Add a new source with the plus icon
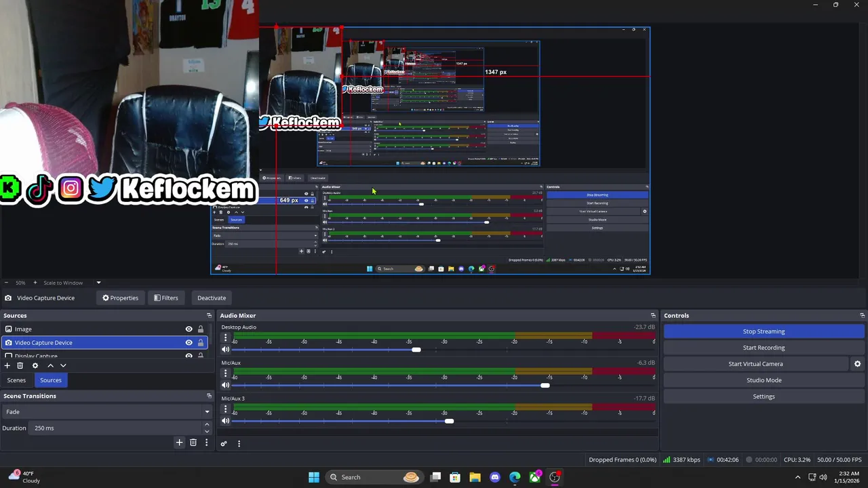 (x=7, y=365)
